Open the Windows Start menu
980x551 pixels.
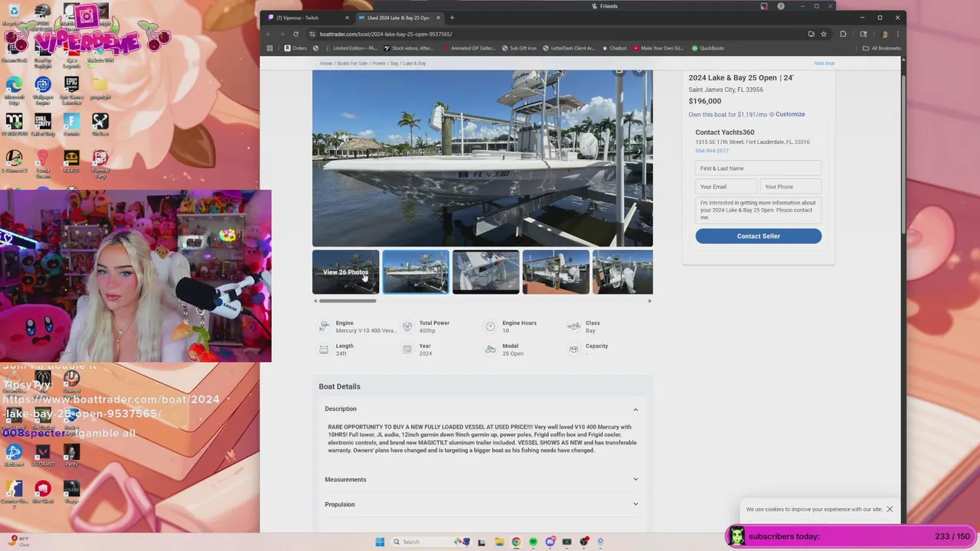(380, 542)
